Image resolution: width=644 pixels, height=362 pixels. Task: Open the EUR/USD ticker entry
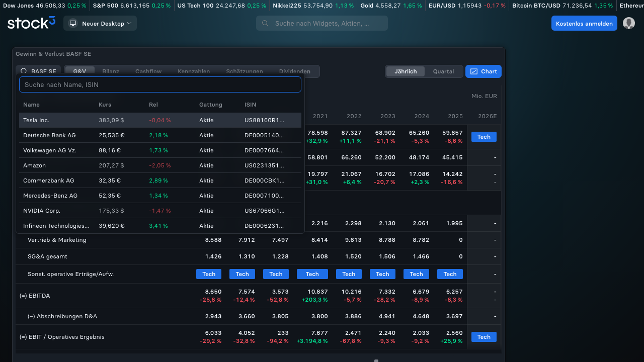point(467,6)
